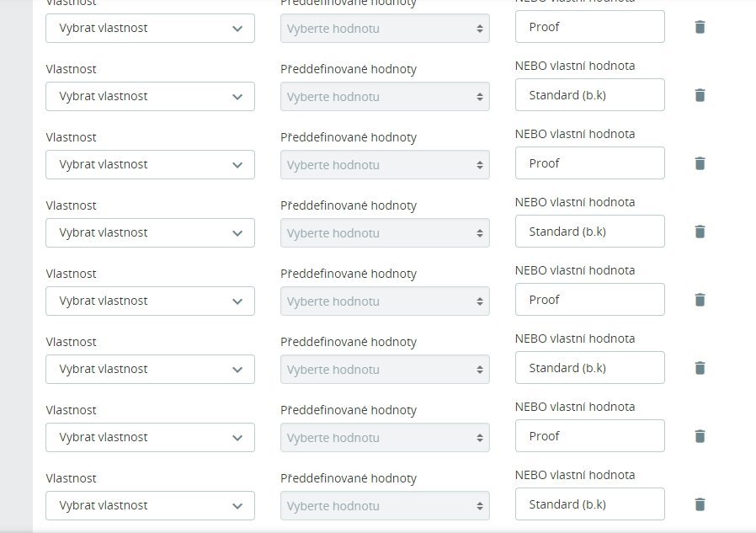Click the fourth 'Proof' custom value input
756x533 pixels.
tap(589, 436)
